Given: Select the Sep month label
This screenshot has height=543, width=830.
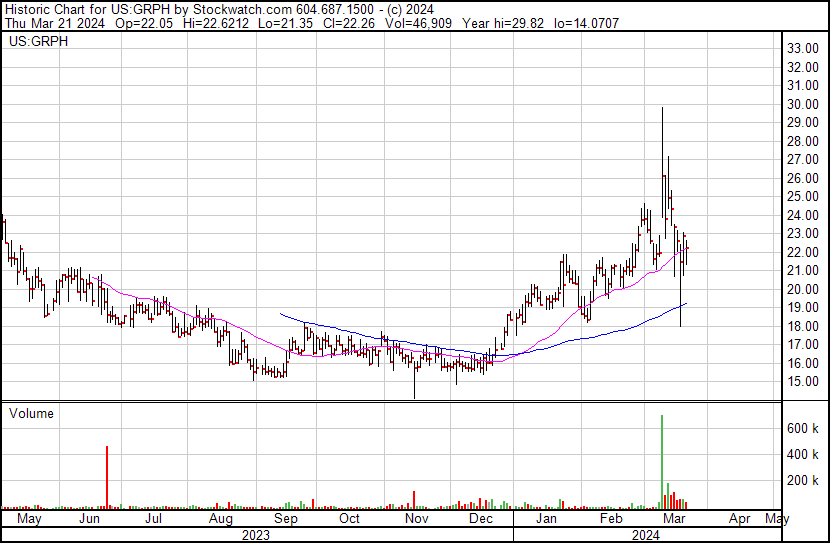Looking at the screenshot, I should [286, 519].
